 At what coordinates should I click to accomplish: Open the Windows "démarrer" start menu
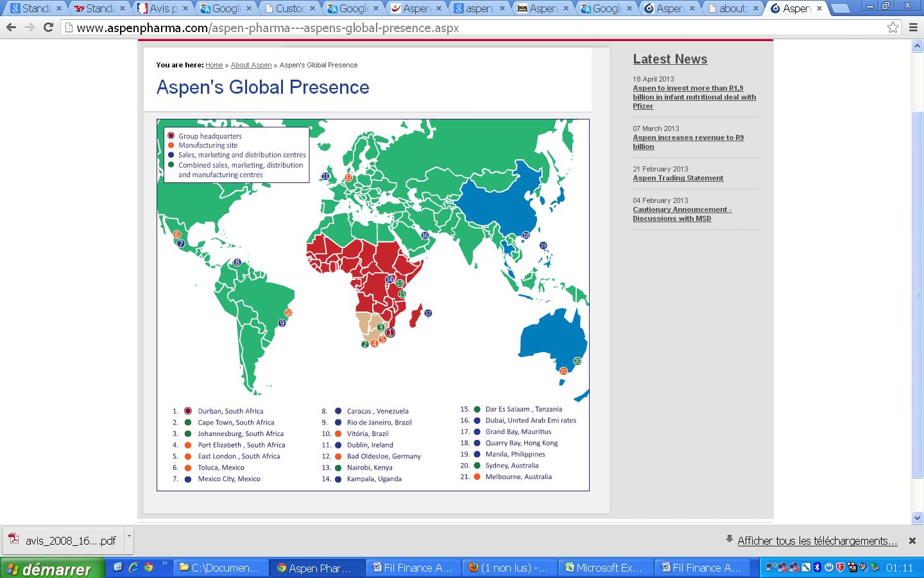(53, 568)
